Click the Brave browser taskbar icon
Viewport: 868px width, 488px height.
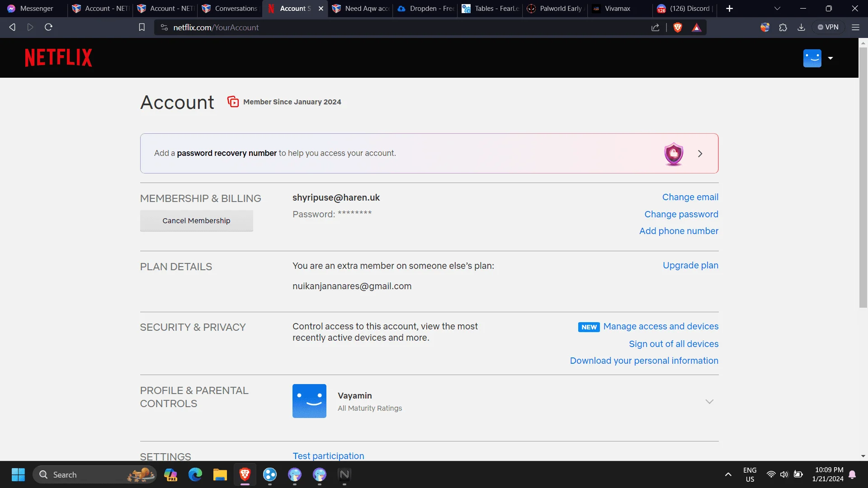[x=245, y=474]
